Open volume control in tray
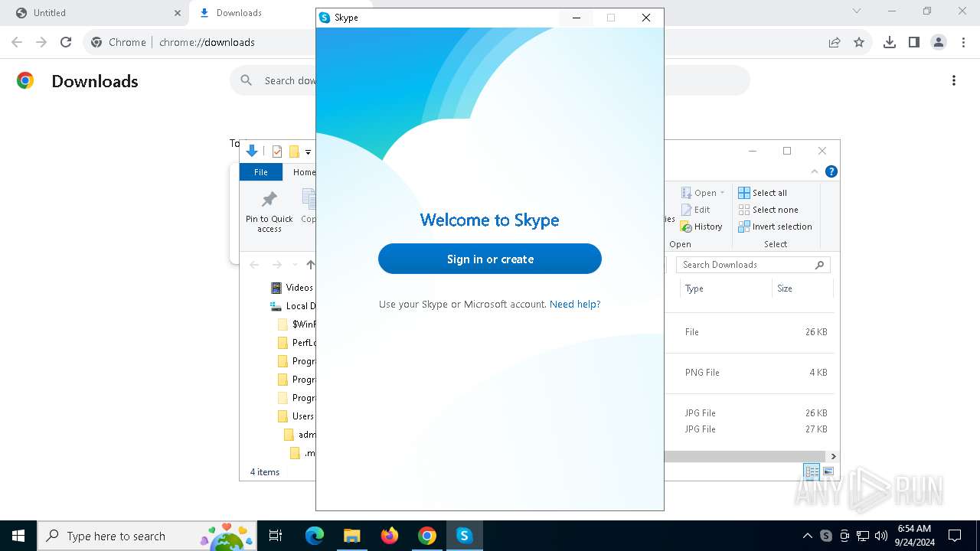The height and width of the screenshot is (551, 980). 881,536
